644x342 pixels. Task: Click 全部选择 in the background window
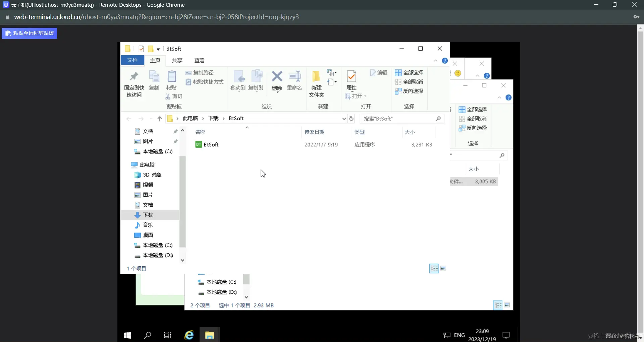tap(473, 110)
